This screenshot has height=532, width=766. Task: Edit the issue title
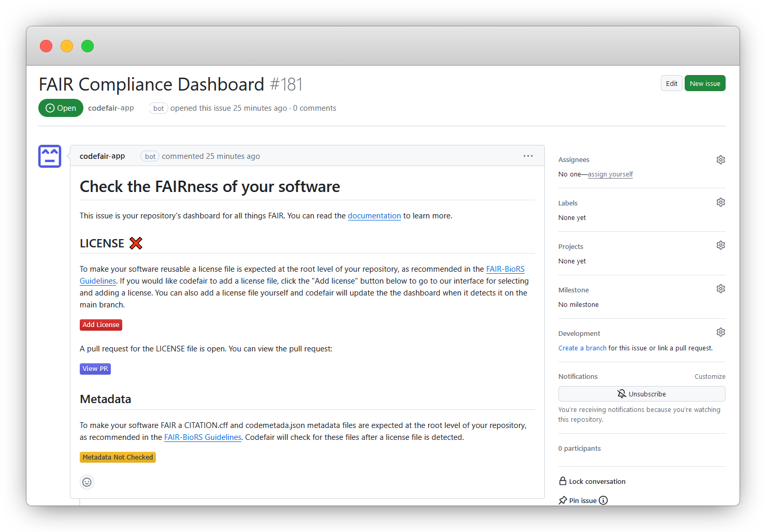click(x=671, y=83)
